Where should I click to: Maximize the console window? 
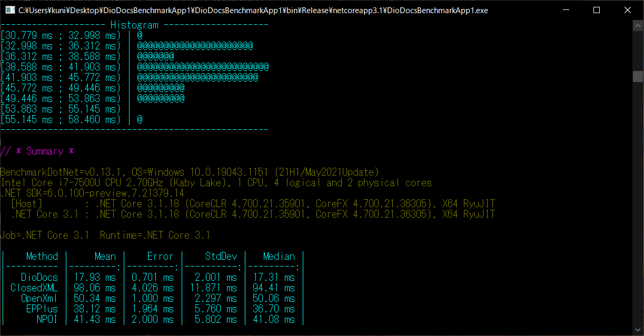click(596, 10)
